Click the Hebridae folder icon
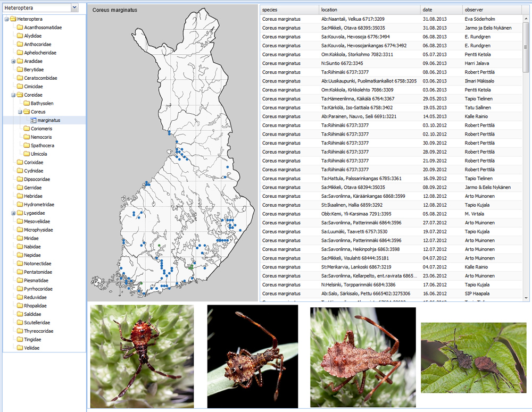 tap(20, 196)
